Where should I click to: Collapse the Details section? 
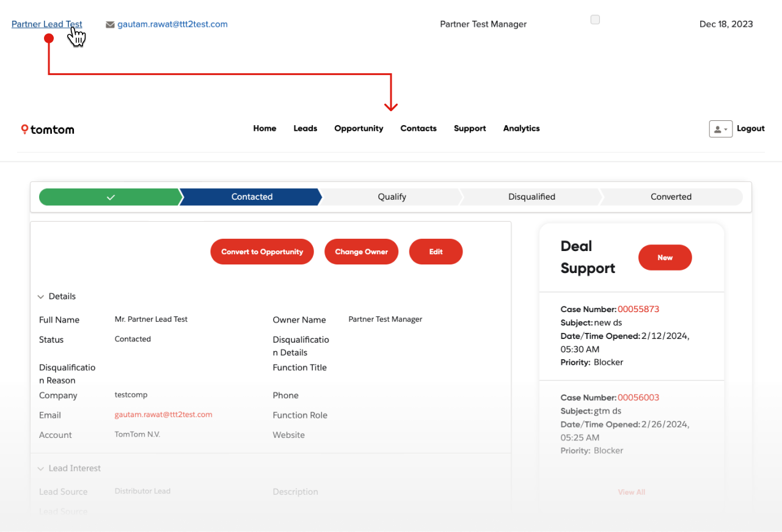41,296
